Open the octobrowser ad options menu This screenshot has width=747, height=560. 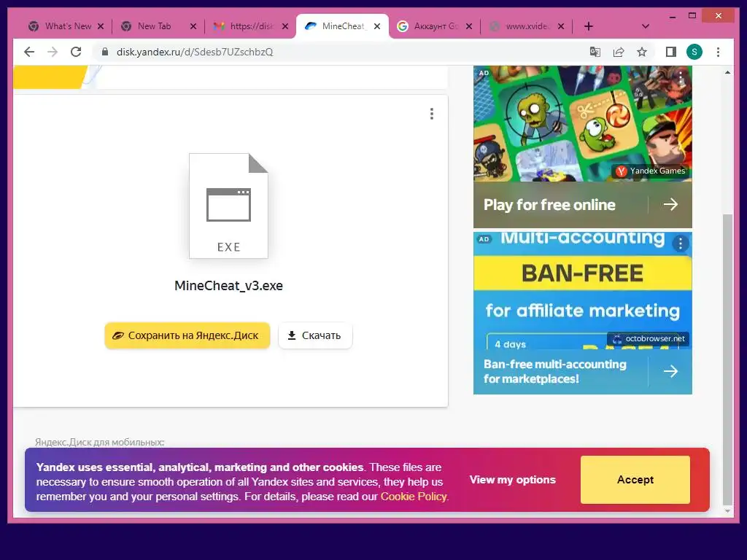click(x=681, y=244)
